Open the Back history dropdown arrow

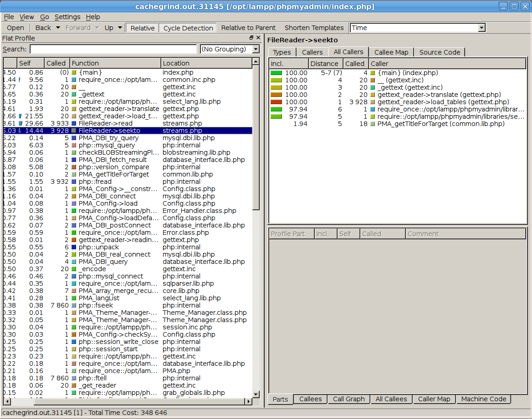[x=58, y=28]
